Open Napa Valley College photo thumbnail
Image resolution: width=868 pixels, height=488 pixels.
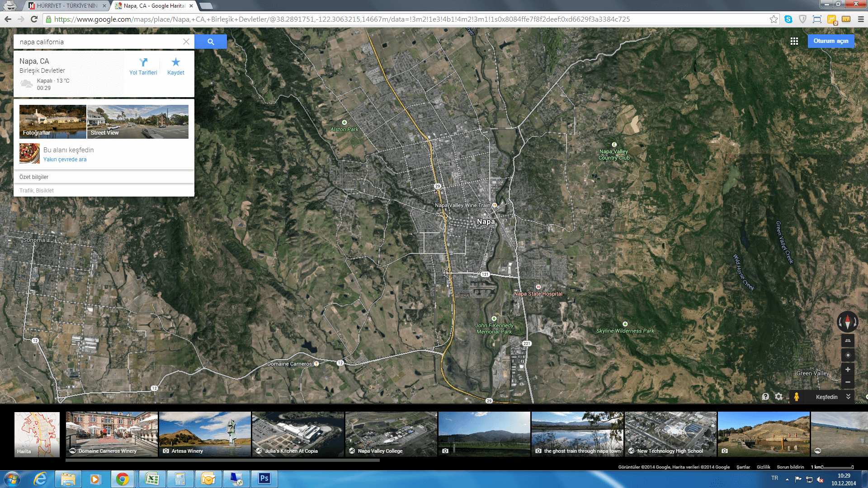(391, 434)
